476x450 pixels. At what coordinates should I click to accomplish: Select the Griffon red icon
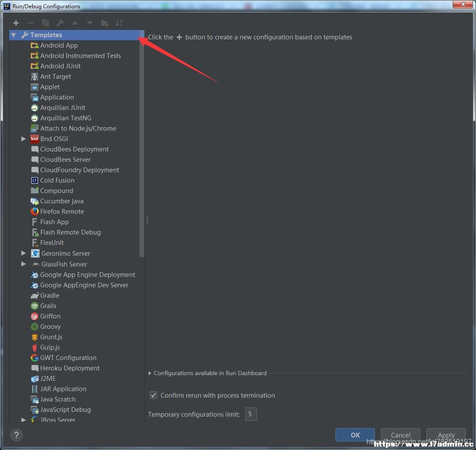(35, 316)
